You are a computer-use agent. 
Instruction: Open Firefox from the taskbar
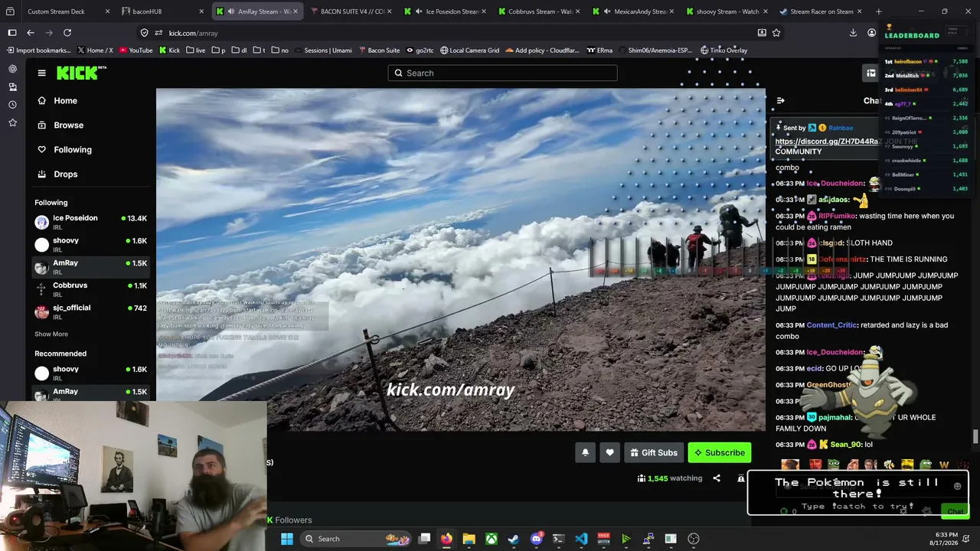pyautogui.click(x=446, y=539)
